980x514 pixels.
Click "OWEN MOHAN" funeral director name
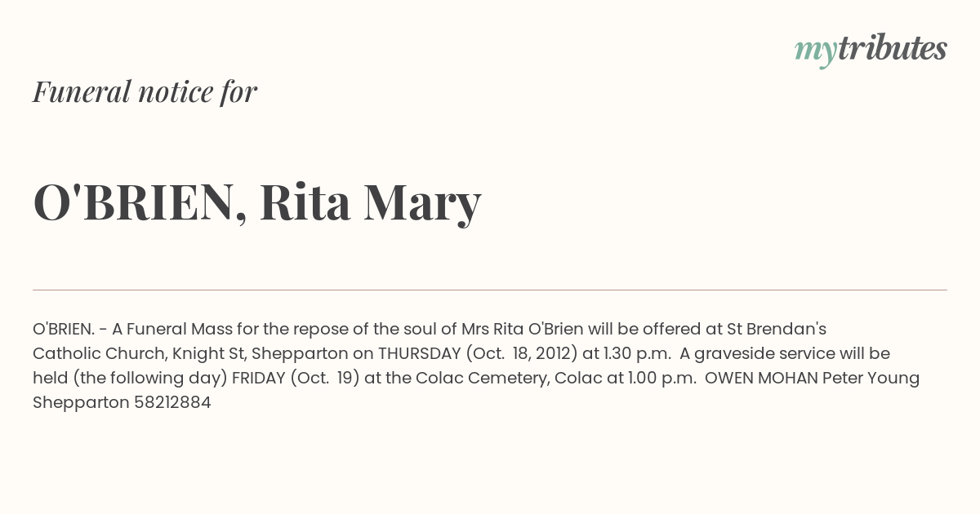pyautogui.click(x=761, y=378)
